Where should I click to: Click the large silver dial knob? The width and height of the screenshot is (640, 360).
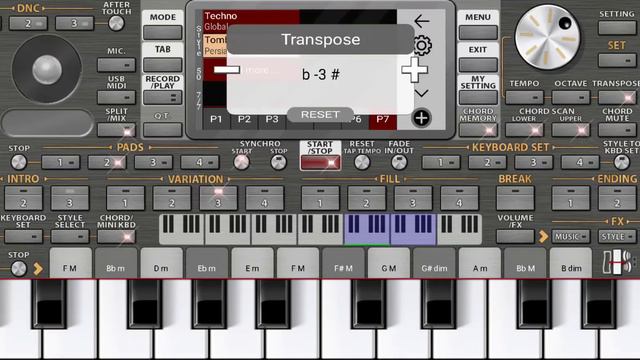(x=547, y=38)
